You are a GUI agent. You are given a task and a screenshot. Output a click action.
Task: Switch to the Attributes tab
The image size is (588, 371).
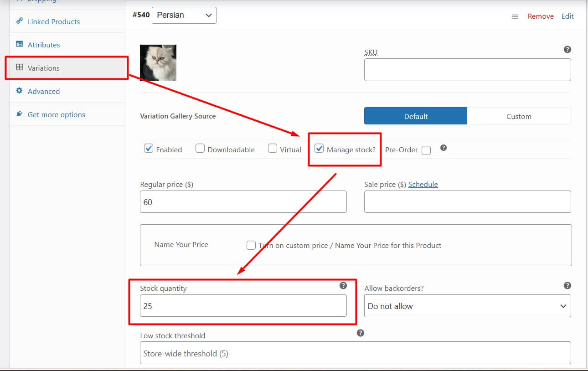[x=44, y=45]
